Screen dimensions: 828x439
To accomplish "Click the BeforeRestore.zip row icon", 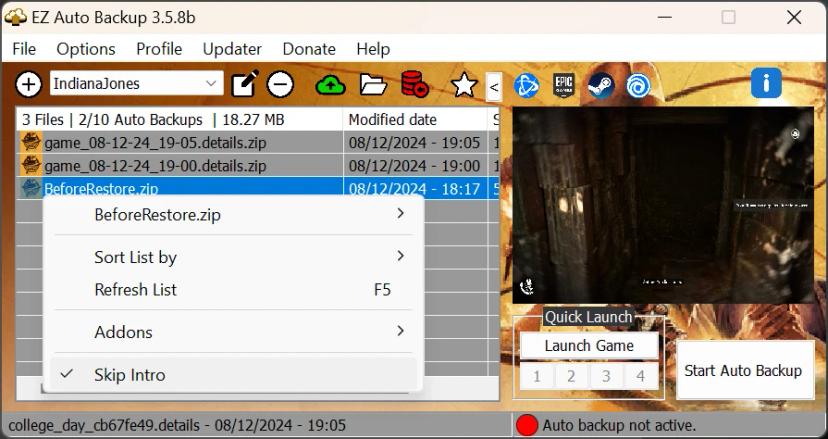I will [31, 188].
